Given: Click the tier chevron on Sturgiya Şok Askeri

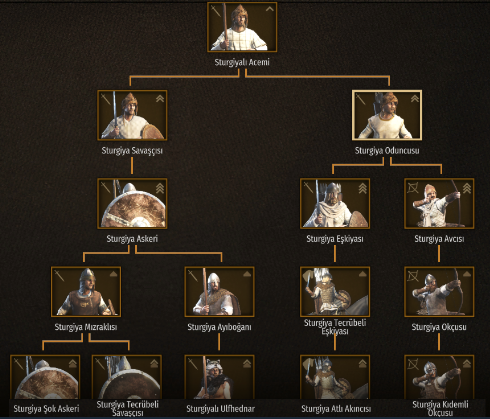Looking at the screenshot, I should click(x=73, y=363).
